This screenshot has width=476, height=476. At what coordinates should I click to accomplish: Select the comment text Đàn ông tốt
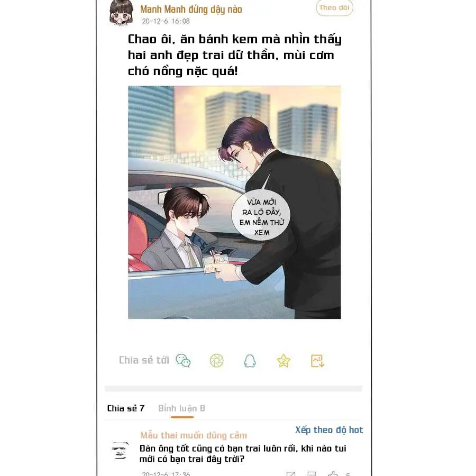click(x=243, y=454)
